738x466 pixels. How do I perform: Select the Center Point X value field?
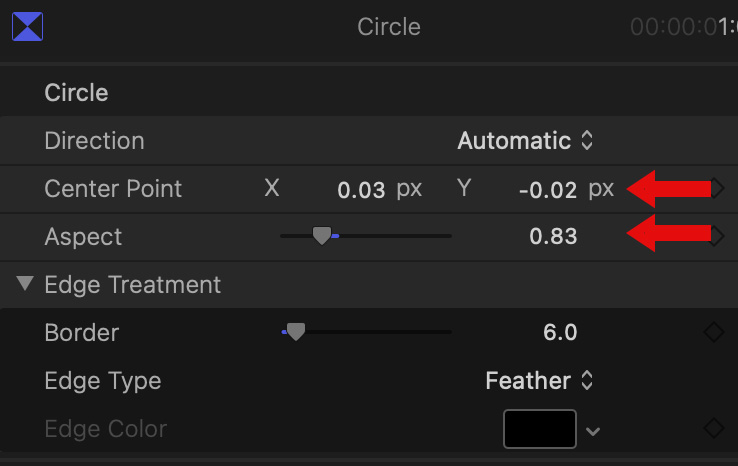pyautogui.click(x=361, y=190)
